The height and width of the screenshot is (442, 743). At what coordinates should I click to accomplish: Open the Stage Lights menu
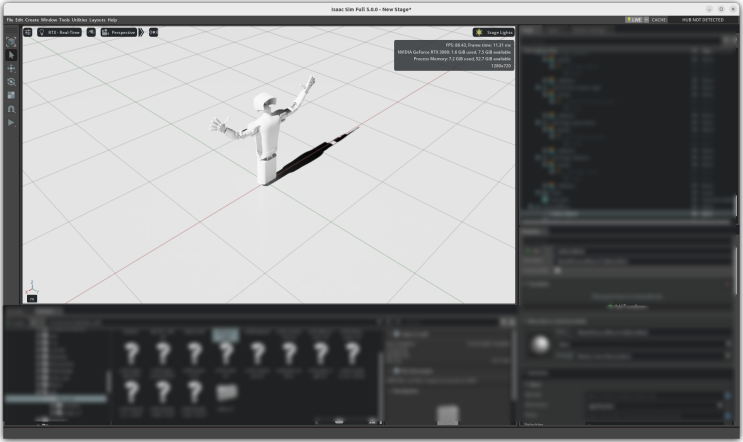[494, 32]
